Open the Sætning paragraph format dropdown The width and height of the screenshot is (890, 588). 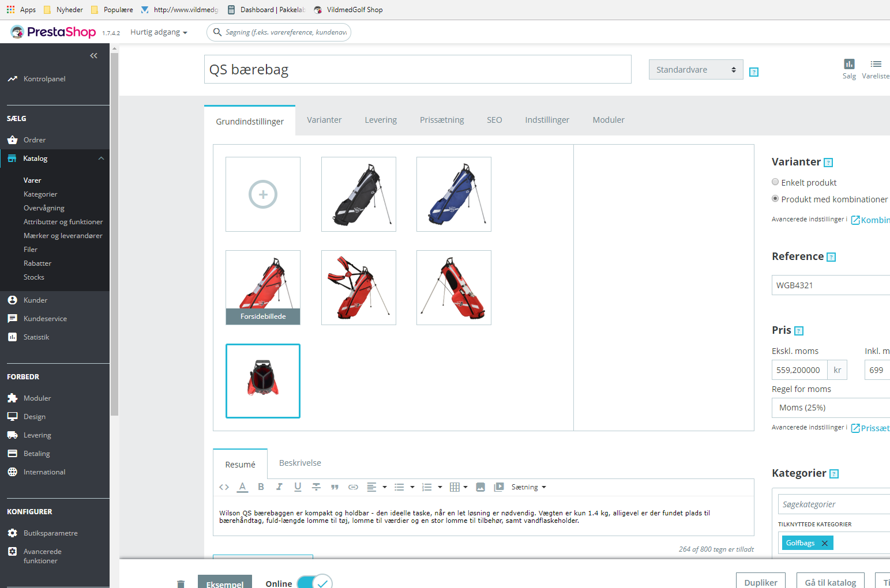click(528, 487)
